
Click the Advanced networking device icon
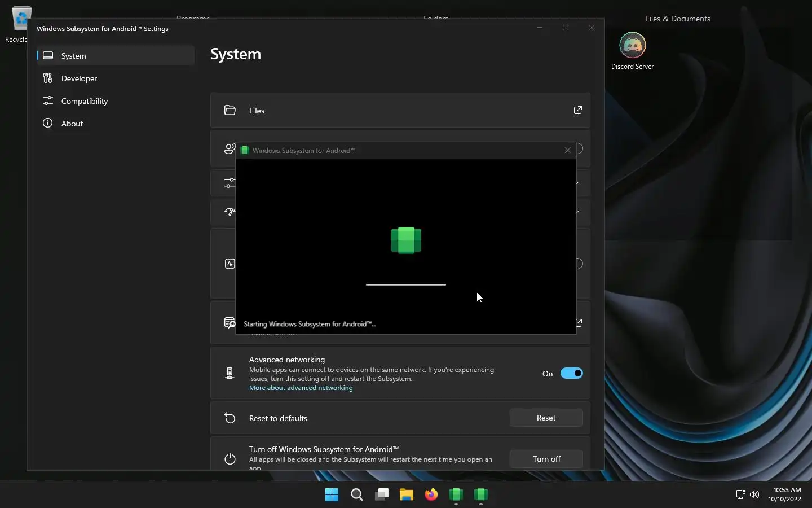(230, 373)
